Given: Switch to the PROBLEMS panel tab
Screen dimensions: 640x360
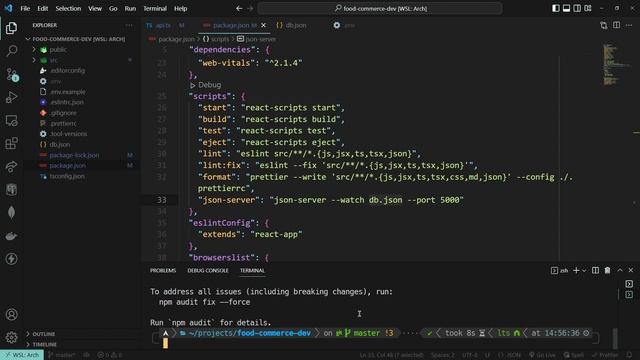Looking at the screenshot, I should pos(163,270).
